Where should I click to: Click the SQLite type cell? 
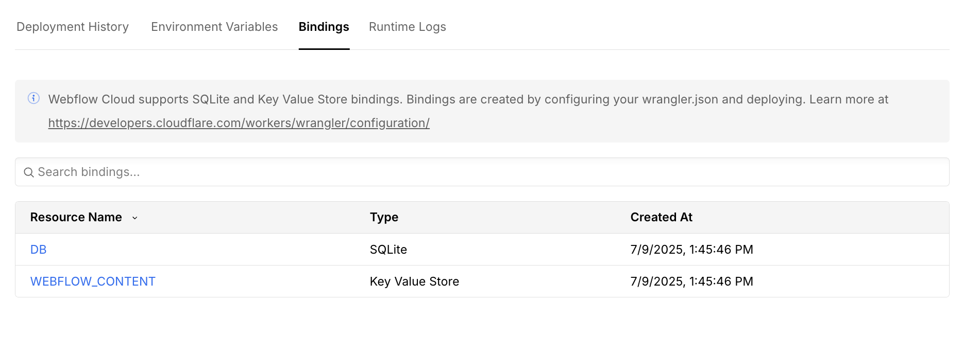point(388,250)
